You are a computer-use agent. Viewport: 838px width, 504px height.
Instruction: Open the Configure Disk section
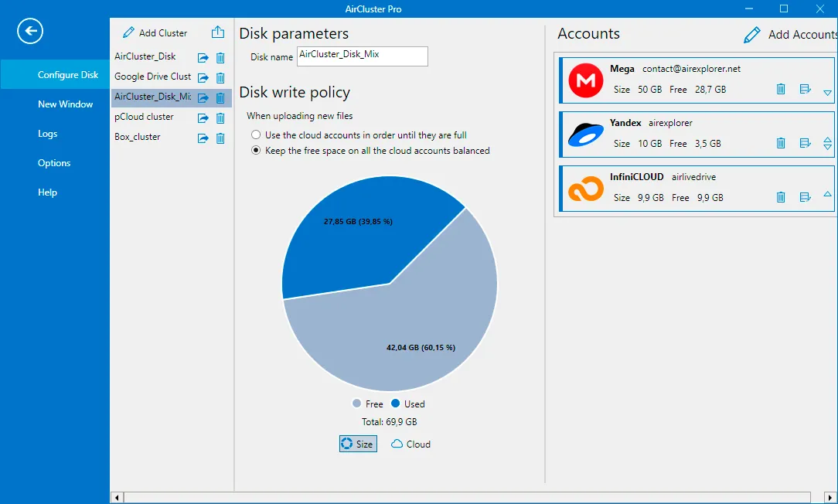coord(55,74)
